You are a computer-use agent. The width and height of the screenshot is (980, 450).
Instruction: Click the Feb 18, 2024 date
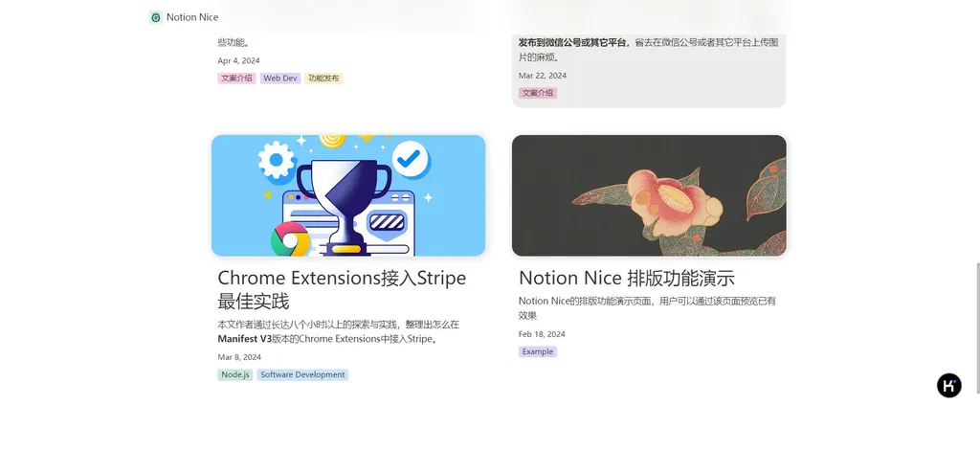pos(542,334)
